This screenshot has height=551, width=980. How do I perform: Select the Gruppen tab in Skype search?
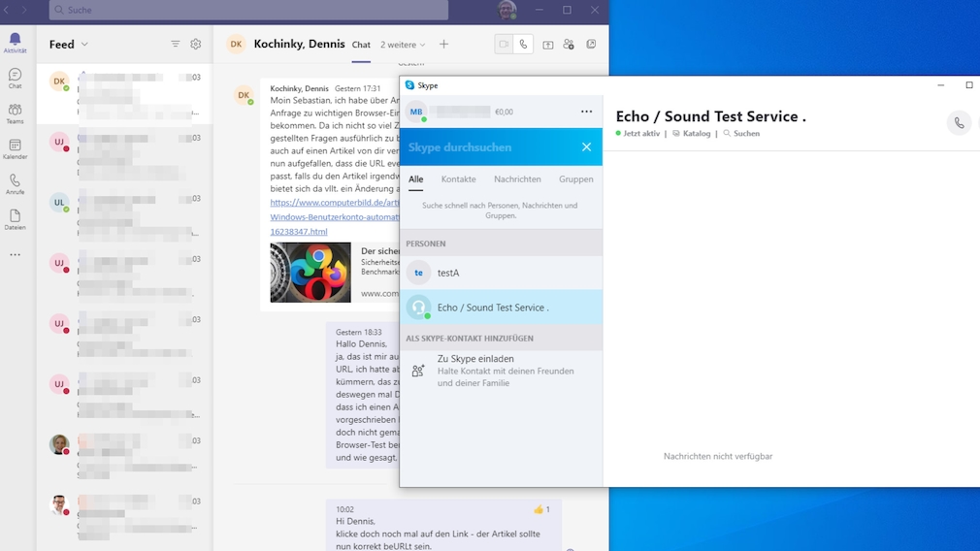click(575, 179)
